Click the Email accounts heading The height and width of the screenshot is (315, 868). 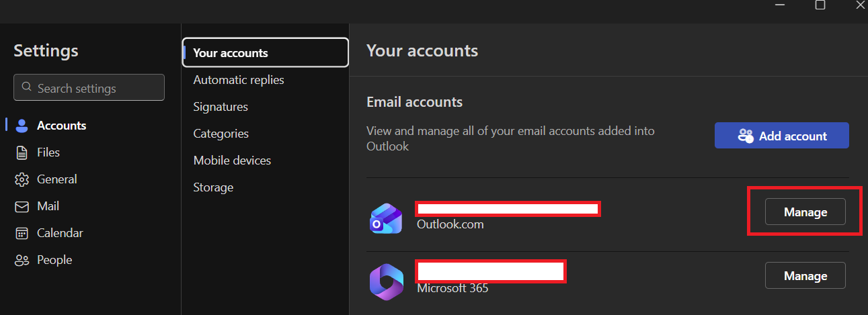[x=414, y=102]
